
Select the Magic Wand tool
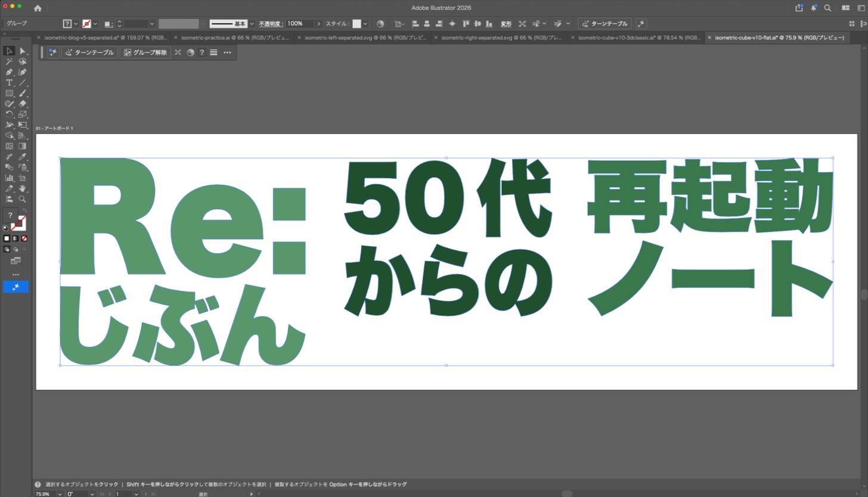[x=10, y=61]
